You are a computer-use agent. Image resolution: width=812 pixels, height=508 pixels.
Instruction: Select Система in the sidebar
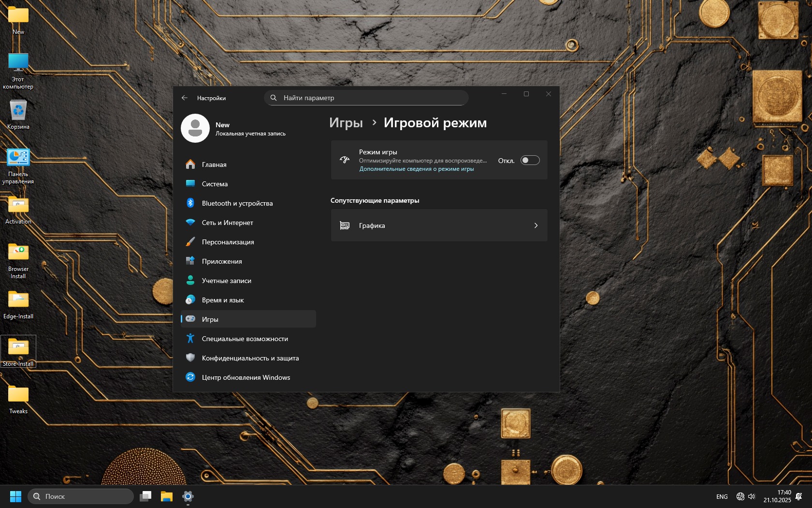pyautogui.click(x=215, y=184)
